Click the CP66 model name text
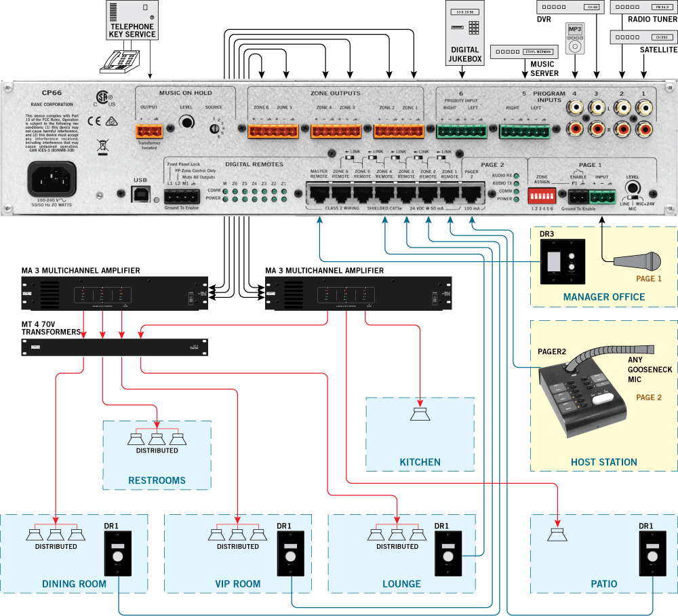The width and height of the screenshot is (678, 616). [x=52, y=92]
